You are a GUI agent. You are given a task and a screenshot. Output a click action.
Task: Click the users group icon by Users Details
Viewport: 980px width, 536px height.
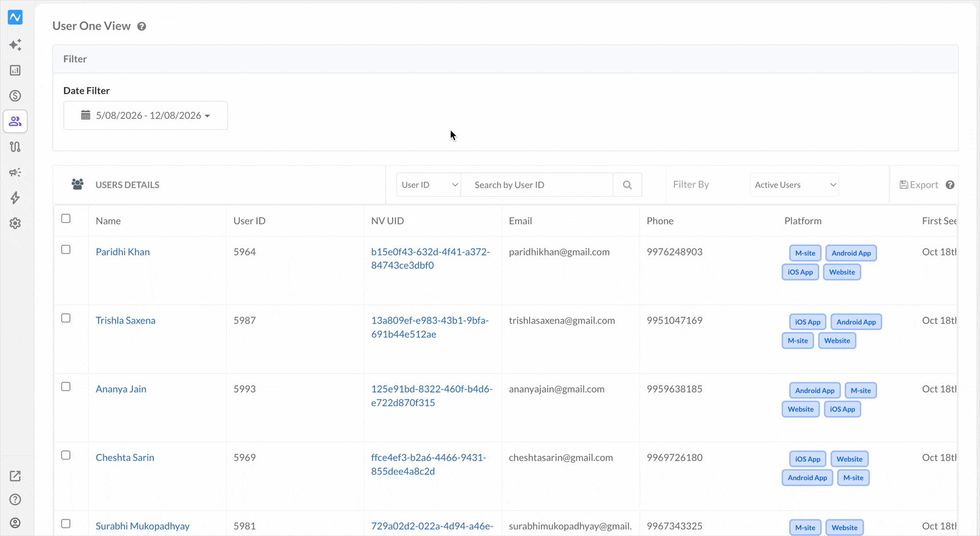[x=77, y=184]
